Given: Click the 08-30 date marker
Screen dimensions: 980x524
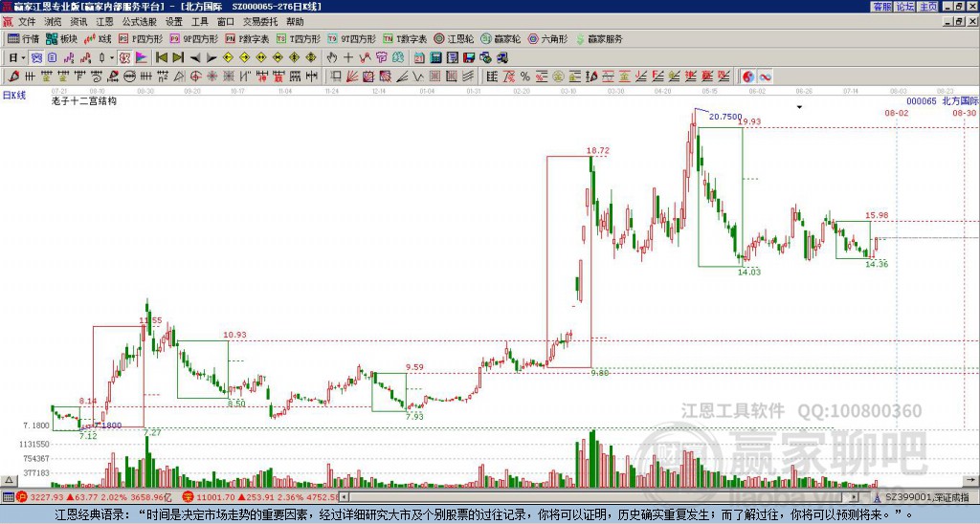Looking at the screenshot, I should click(x=964, y=113).
